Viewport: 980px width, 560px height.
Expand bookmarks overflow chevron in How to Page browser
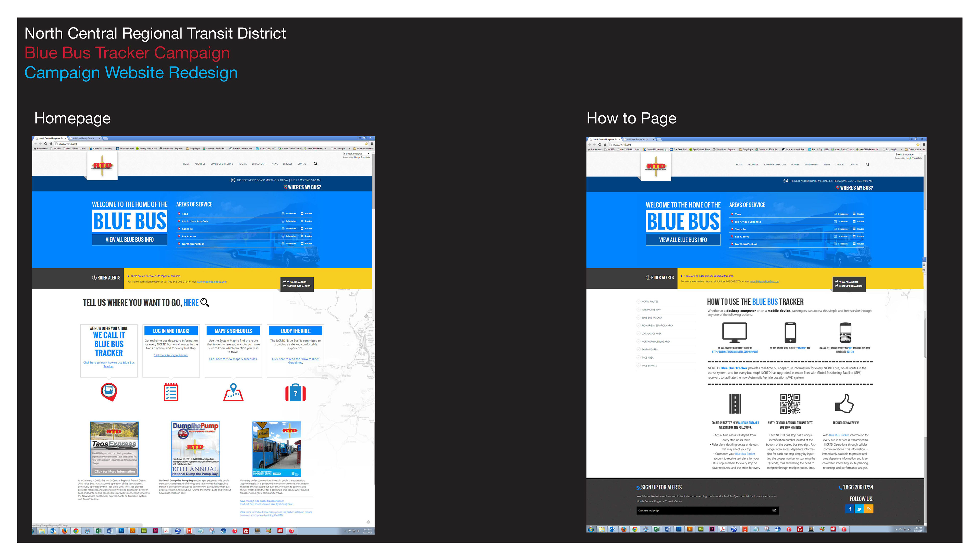(901, 149)
